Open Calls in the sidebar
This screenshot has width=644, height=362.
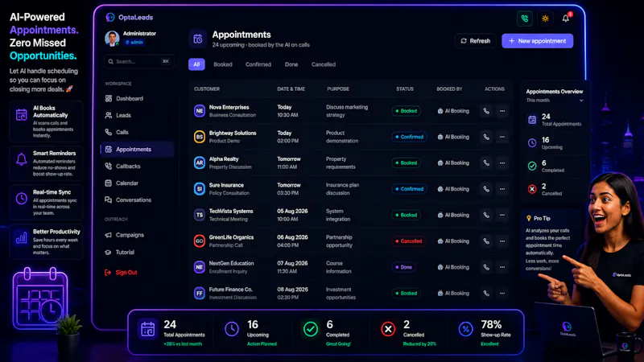[x=137, y=132]
